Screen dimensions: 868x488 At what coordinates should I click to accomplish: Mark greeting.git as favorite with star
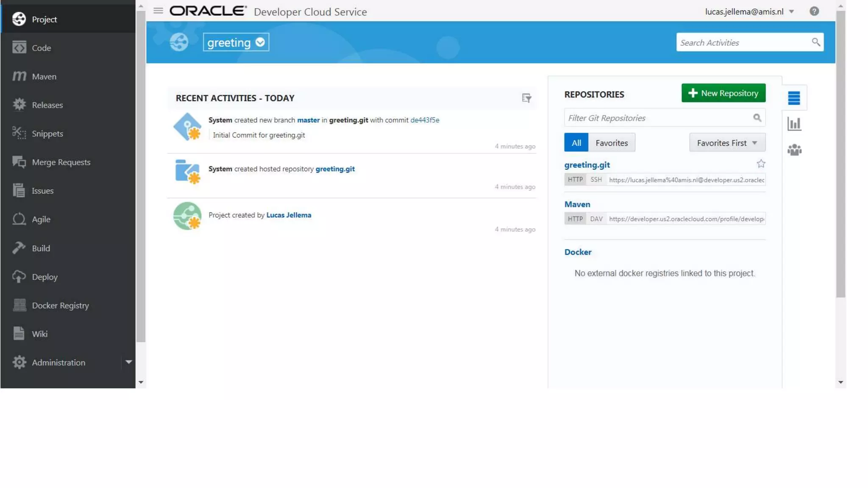pos(761,164)
